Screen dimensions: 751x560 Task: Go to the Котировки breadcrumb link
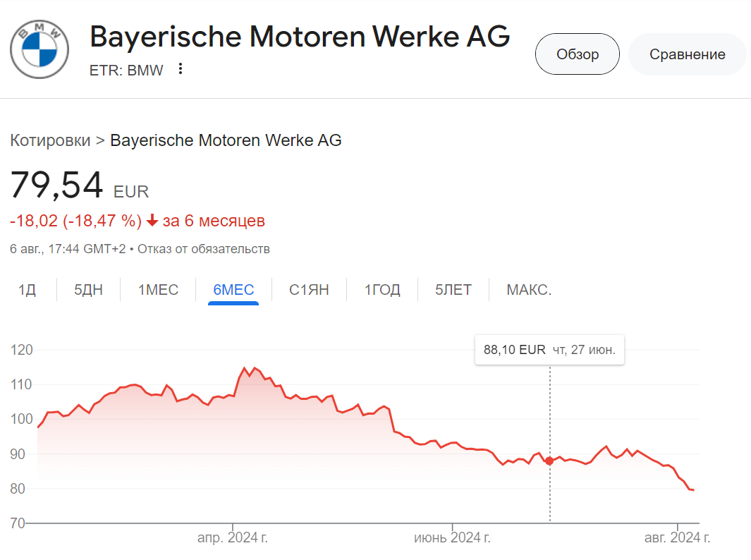[x=50, y=140]
